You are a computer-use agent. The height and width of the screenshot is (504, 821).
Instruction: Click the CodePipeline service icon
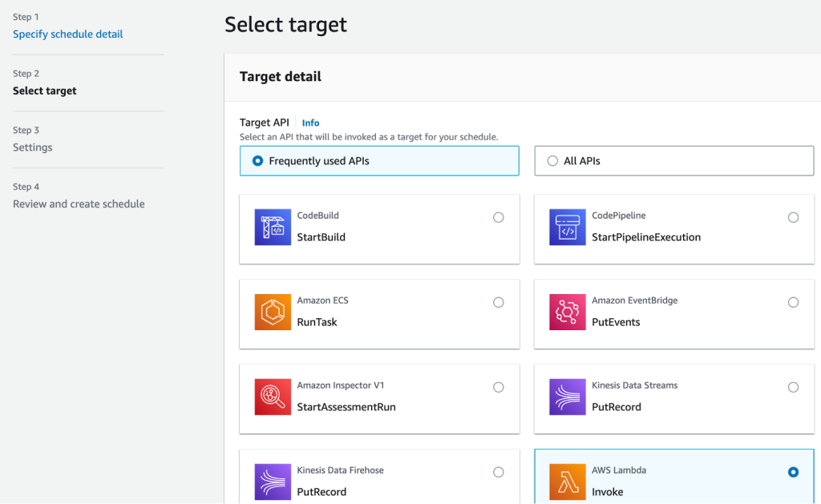(x=568, y=228)
